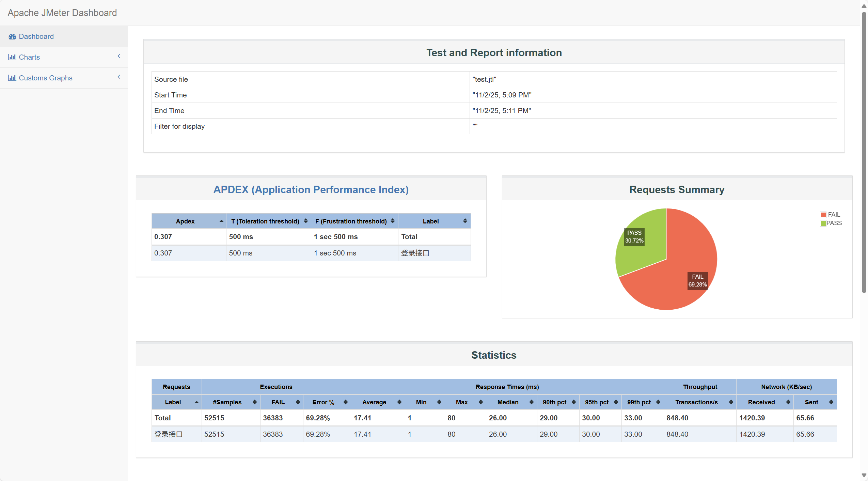Viewport: 868px width, 481px height.
Task: Click the Dashboard gauge icon in sidebar
Action: click(x=12, y=36)
